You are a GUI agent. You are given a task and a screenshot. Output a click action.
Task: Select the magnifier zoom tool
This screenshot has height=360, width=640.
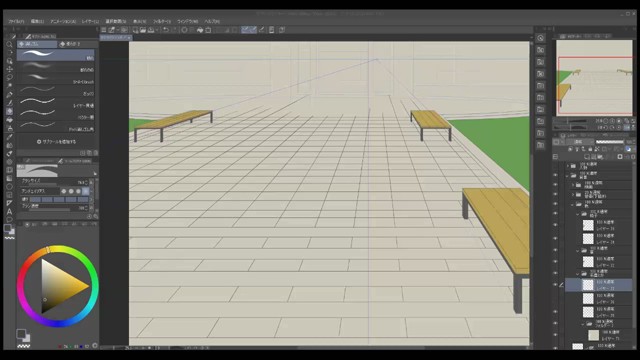tap(9, 44)
